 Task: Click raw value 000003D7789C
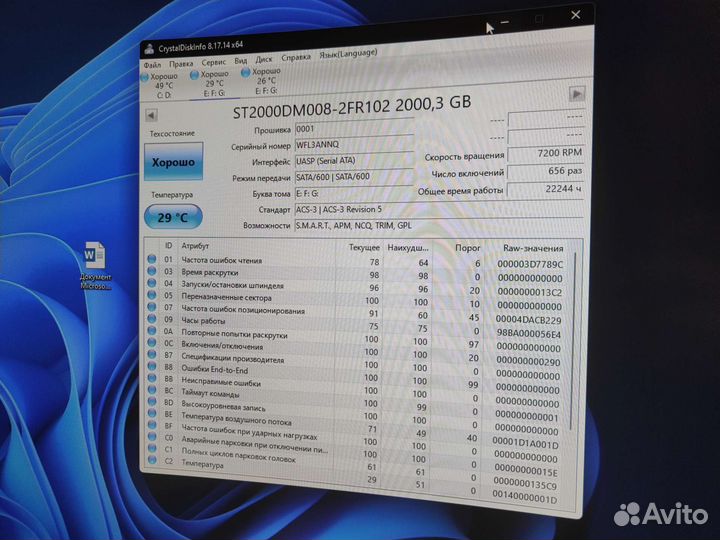coord(530,264)
